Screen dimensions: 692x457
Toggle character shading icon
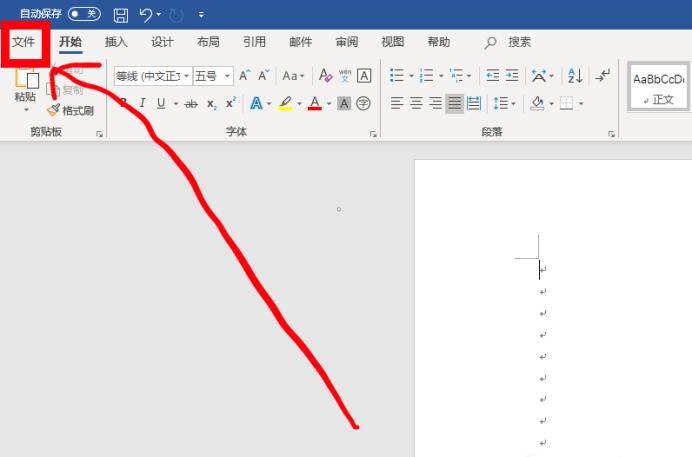(x=344, y=104)
